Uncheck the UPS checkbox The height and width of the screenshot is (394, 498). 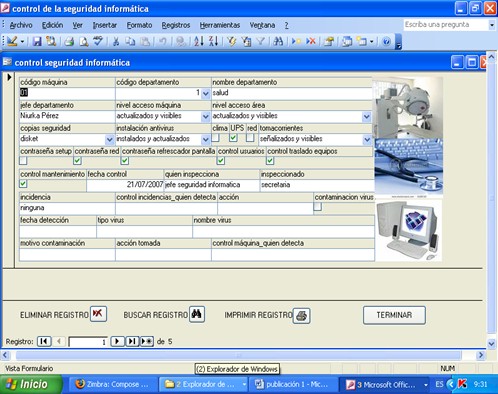coord(233,137)
